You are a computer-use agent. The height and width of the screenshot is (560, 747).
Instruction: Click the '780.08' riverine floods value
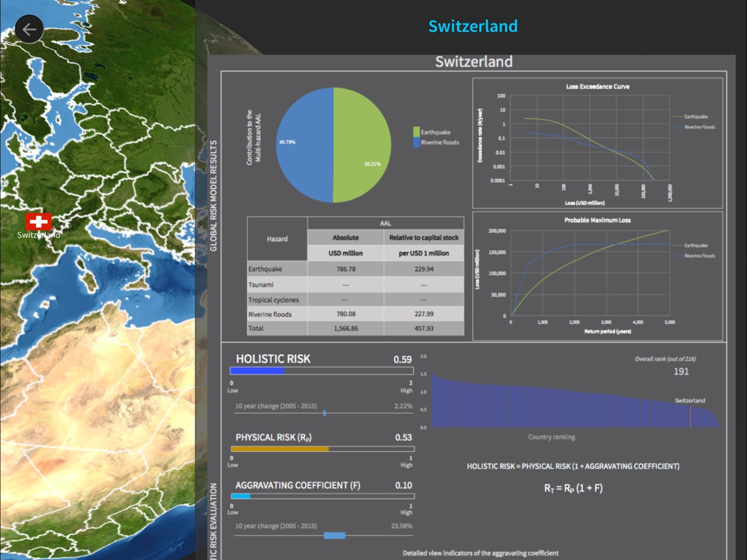click(x=346, y=314)
